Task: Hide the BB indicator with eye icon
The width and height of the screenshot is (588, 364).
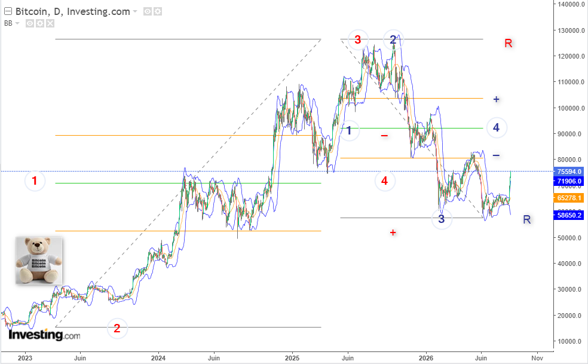Action: (x=30, y=24)
